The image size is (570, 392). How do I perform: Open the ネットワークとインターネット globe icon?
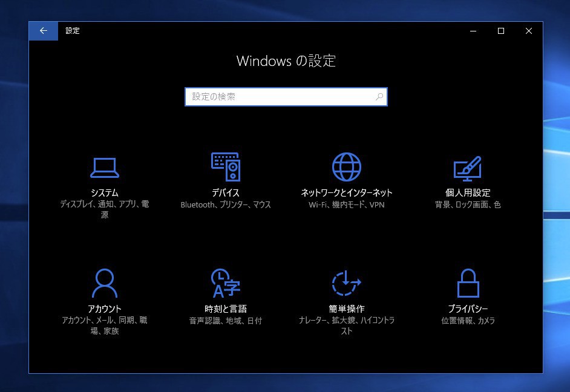[347, 167]
